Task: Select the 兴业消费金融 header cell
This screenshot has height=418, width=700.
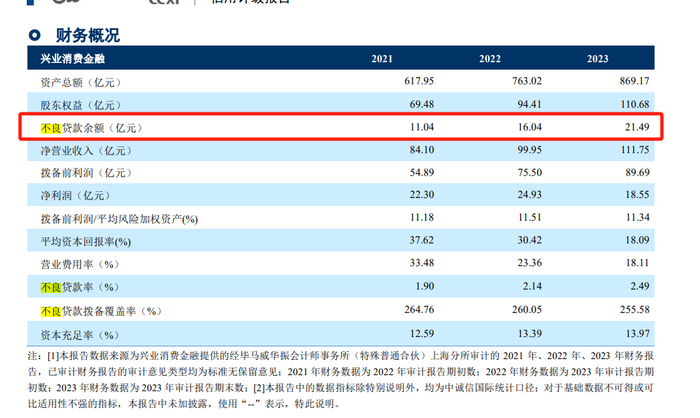Action: (x=72, y=59)
